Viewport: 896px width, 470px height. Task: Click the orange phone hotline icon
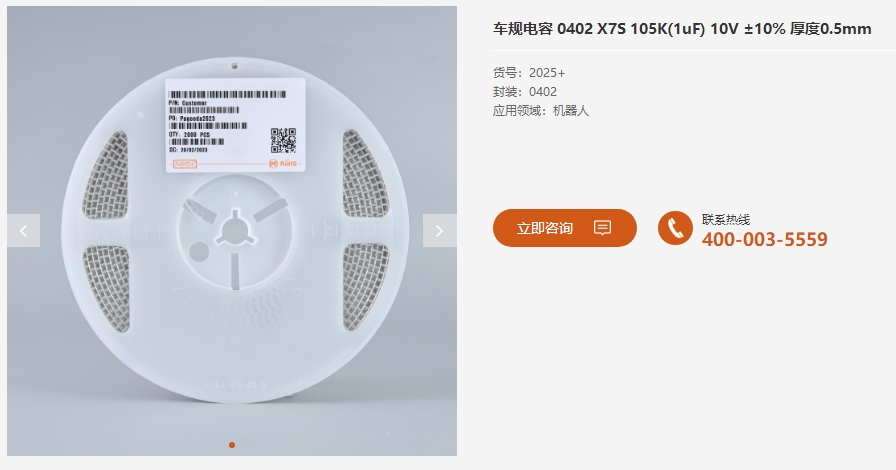click(x=675, y=228)
